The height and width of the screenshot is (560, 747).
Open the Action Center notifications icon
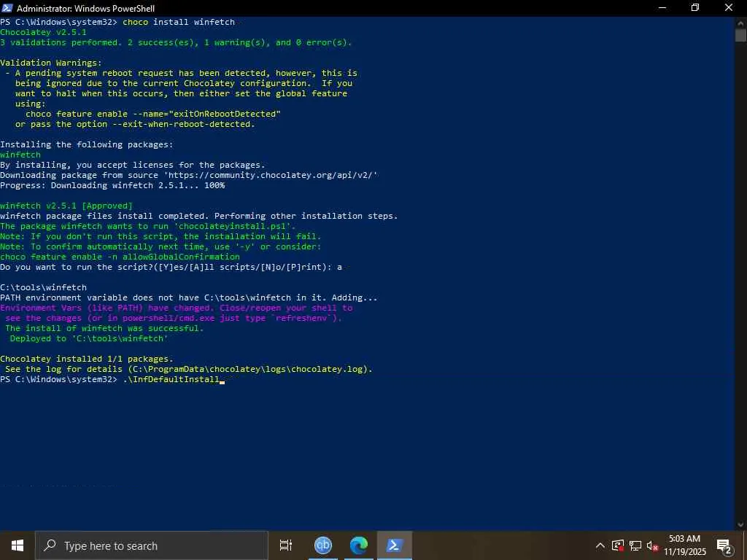[724, 545]
